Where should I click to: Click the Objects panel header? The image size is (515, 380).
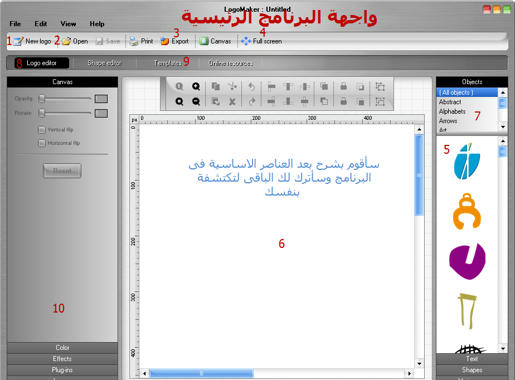472,82
